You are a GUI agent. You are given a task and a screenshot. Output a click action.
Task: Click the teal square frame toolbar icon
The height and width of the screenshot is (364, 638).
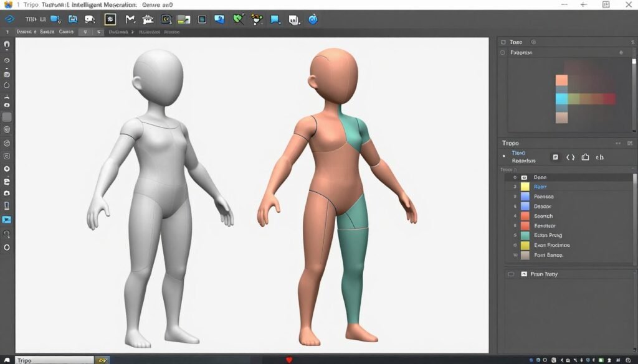[x=202, y=19]
